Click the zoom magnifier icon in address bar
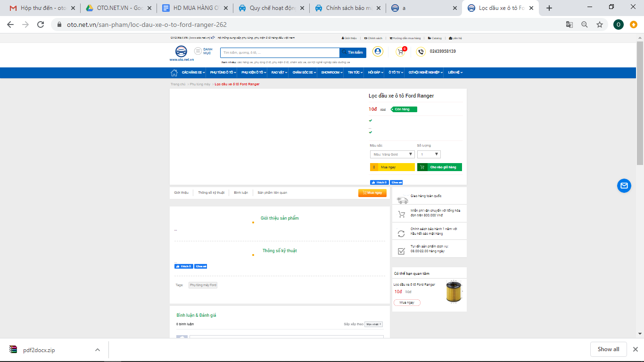The height and width of the screenshot is (362, 644). pyautogui.click(x=585, y=25)
